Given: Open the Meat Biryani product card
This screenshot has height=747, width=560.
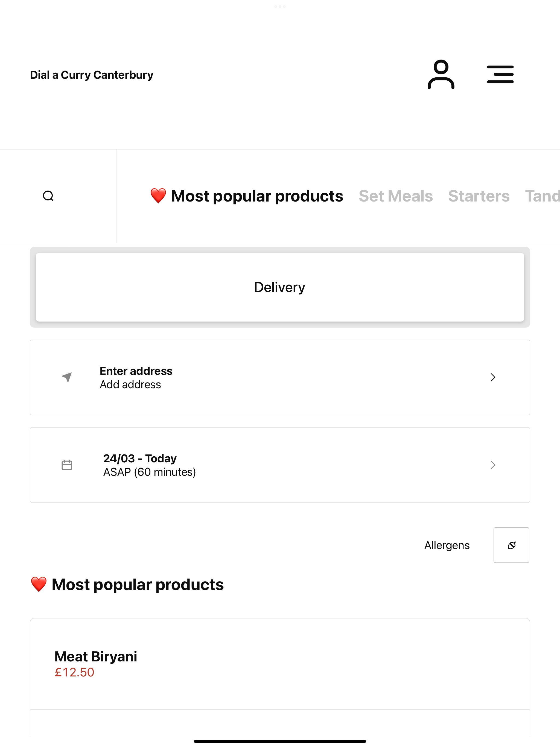Looking at the screenshot, I should pyautogui.click(x=280, y=664).
